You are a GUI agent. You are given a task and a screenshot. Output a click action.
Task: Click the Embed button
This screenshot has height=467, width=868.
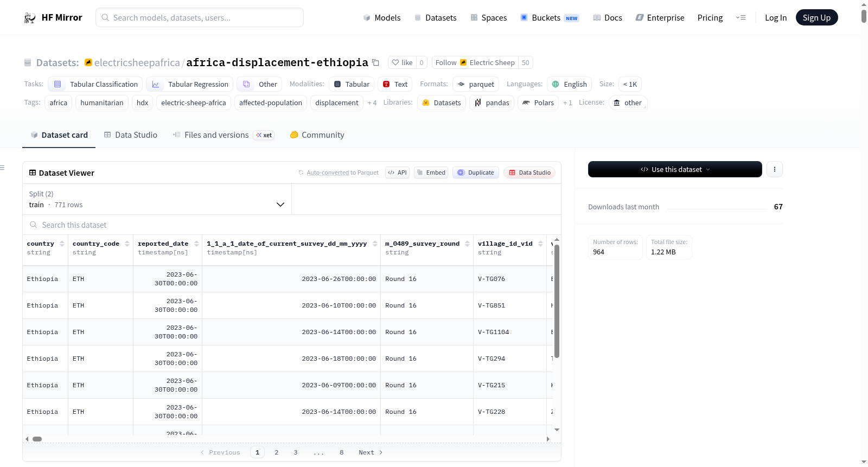[x=431, y=172]
